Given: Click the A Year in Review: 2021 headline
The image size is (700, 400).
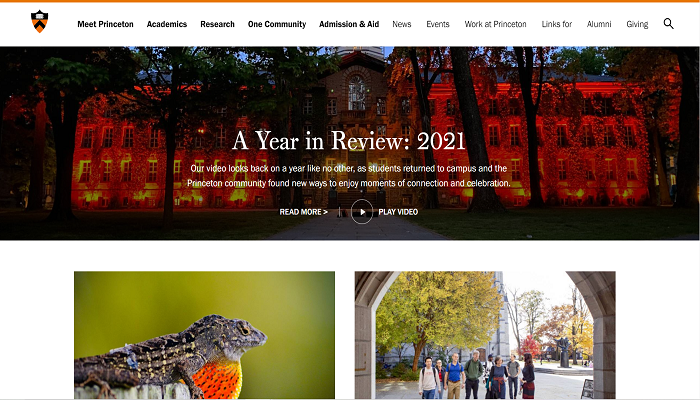Looking at the screenshot, I should tap(349, 141).
